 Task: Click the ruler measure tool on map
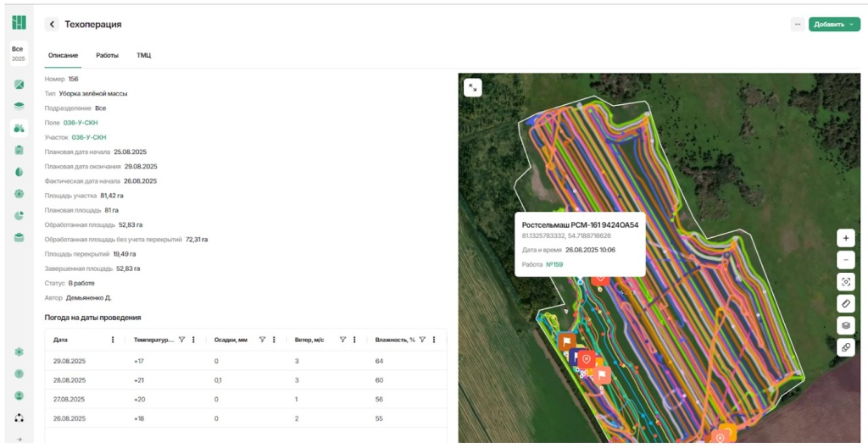(845, 303)
